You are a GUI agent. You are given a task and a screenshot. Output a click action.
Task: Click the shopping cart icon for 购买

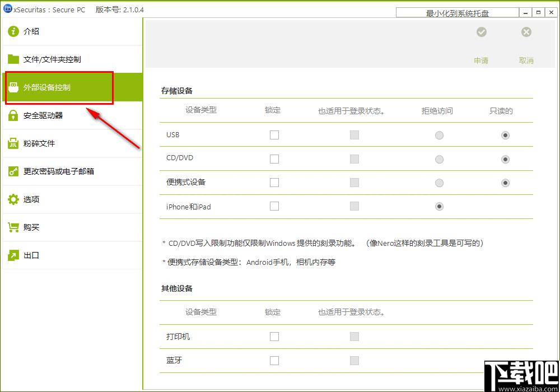(13, 227)
